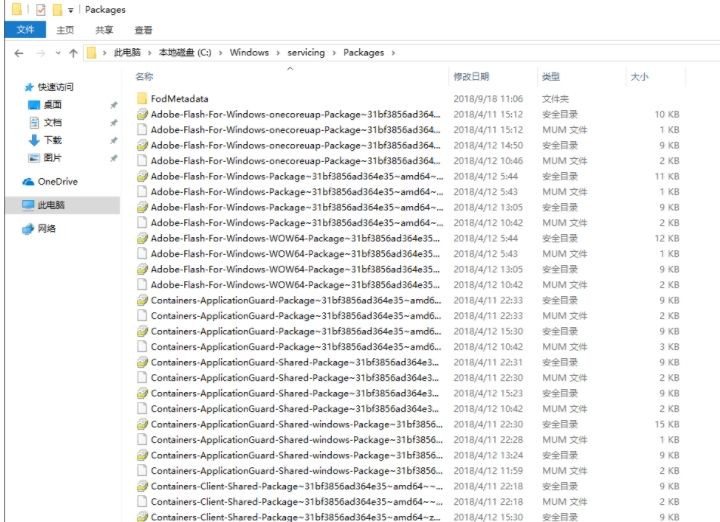
Task: Open the recent locations dropdown arrow
Action: [58, 53]
